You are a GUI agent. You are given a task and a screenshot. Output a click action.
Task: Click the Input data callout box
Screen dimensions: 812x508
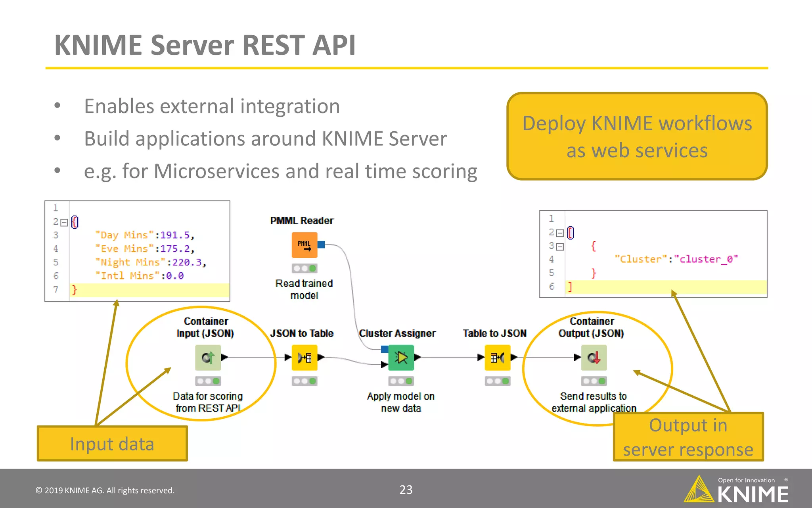[112, 443]
